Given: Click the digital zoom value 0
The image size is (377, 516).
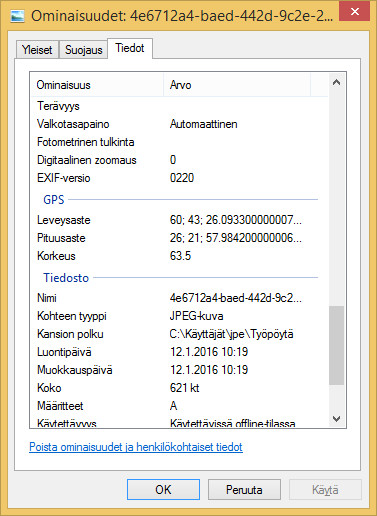Looking at the screenshot, I should [x=173, y=160].
